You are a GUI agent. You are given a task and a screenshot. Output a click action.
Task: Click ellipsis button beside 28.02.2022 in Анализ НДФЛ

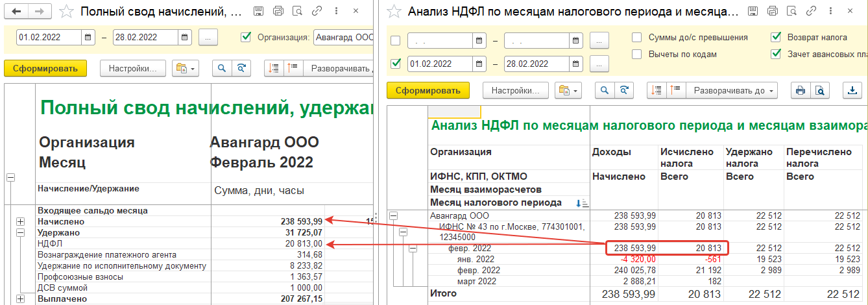(x=599, y=64)
